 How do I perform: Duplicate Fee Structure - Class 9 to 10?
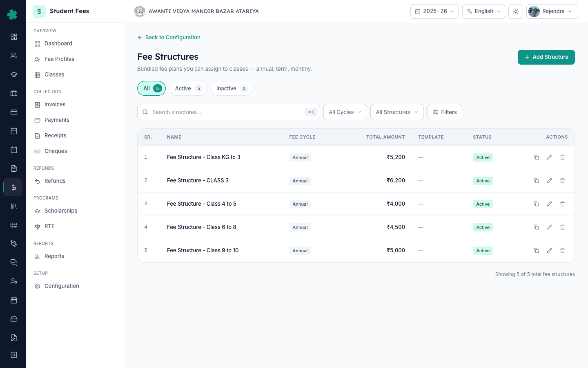(537, 251)
